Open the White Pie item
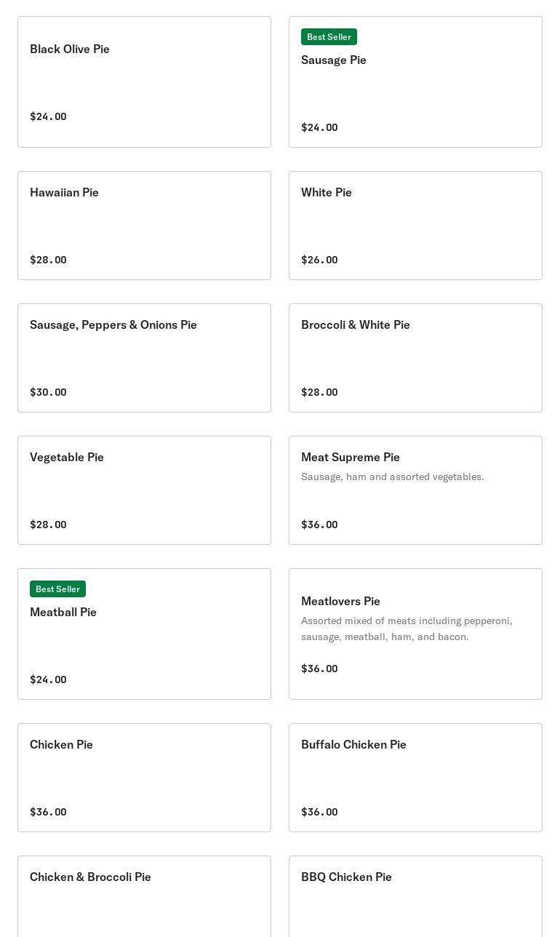 415,226
